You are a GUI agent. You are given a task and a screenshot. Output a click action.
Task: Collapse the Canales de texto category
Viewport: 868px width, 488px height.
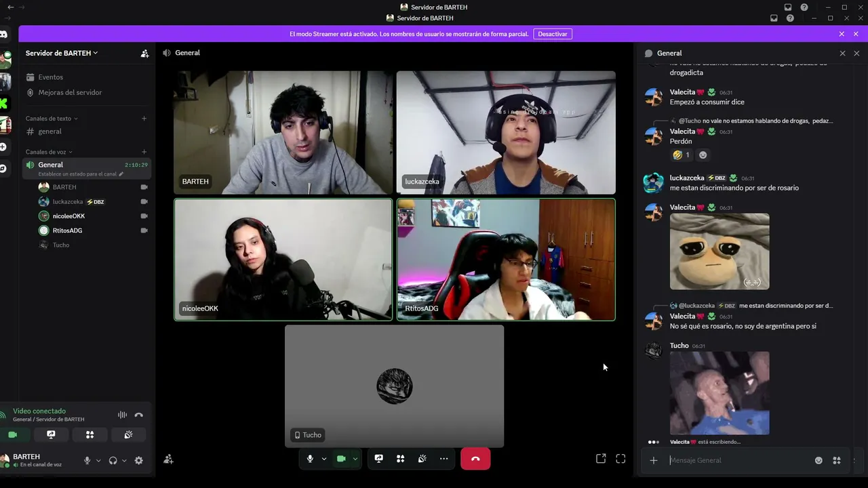pyautogui.click(x=52, y=119)
